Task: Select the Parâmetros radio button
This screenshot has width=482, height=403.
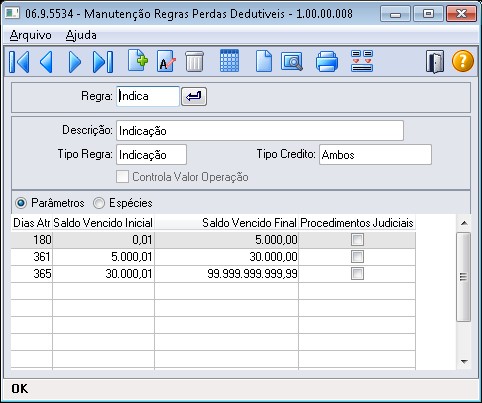Action: point(21,203)
